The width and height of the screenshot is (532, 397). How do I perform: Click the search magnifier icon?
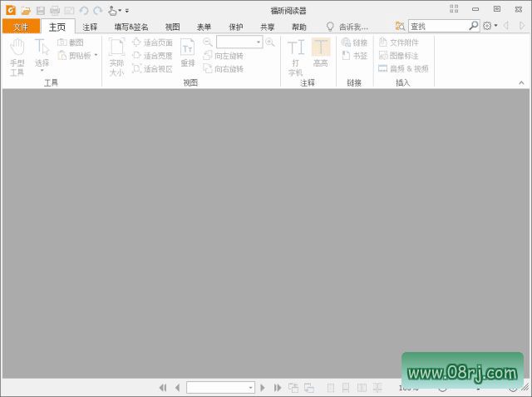(x=474, y=26)
